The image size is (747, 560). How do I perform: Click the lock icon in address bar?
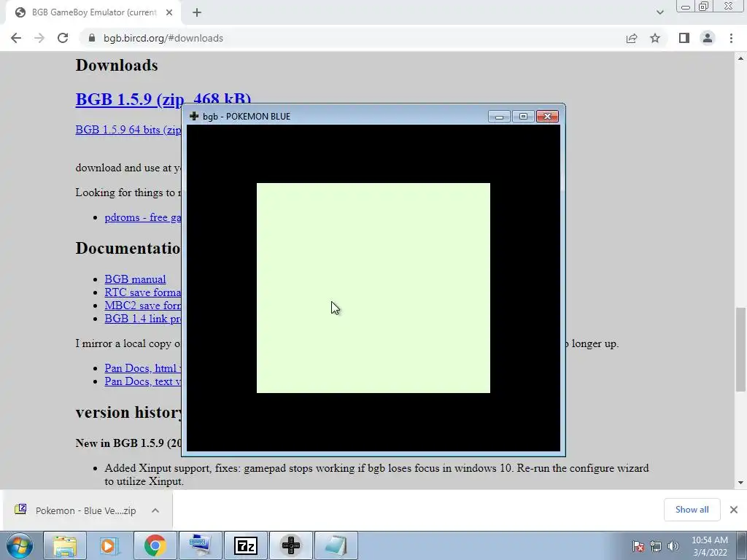point(92,38)
